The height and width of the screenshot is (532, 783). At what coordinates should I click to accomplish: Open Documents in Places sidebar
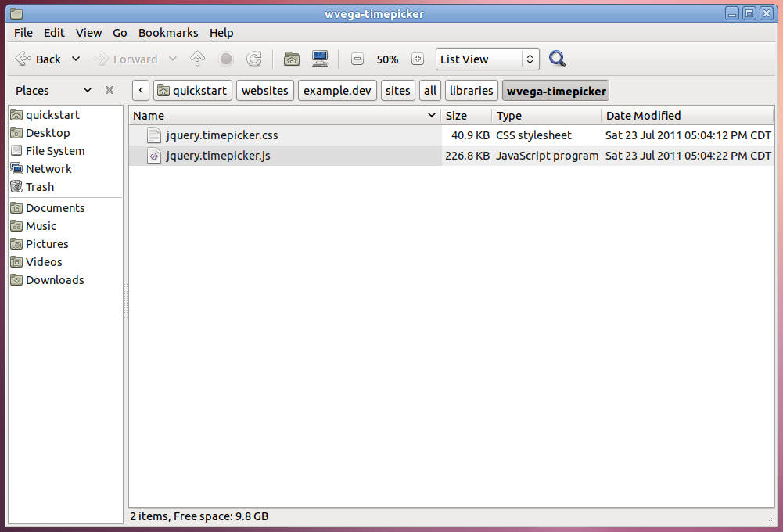tap(65, 208)
